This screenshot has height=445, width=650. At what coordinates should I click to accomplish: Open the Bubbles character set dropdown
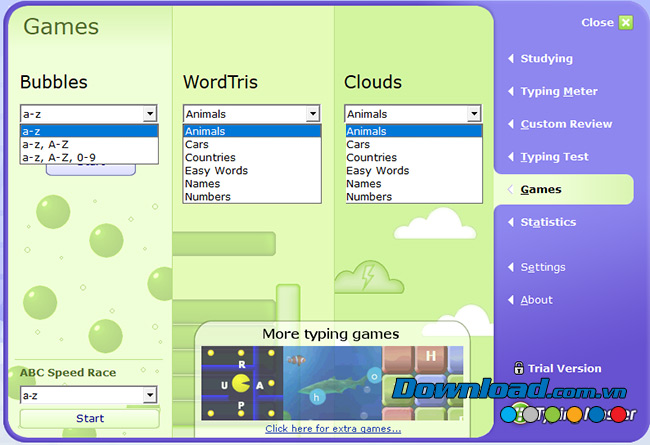150,114
